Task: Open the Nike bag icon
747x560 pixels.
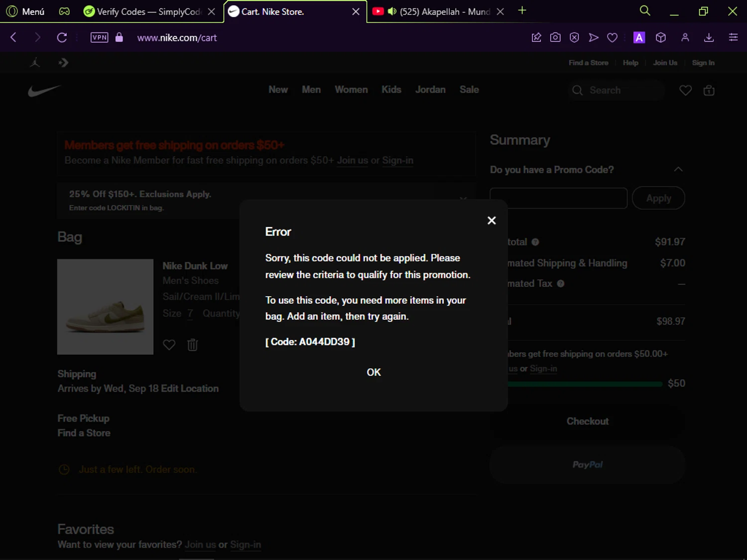Action: click(x=709, y=90)
